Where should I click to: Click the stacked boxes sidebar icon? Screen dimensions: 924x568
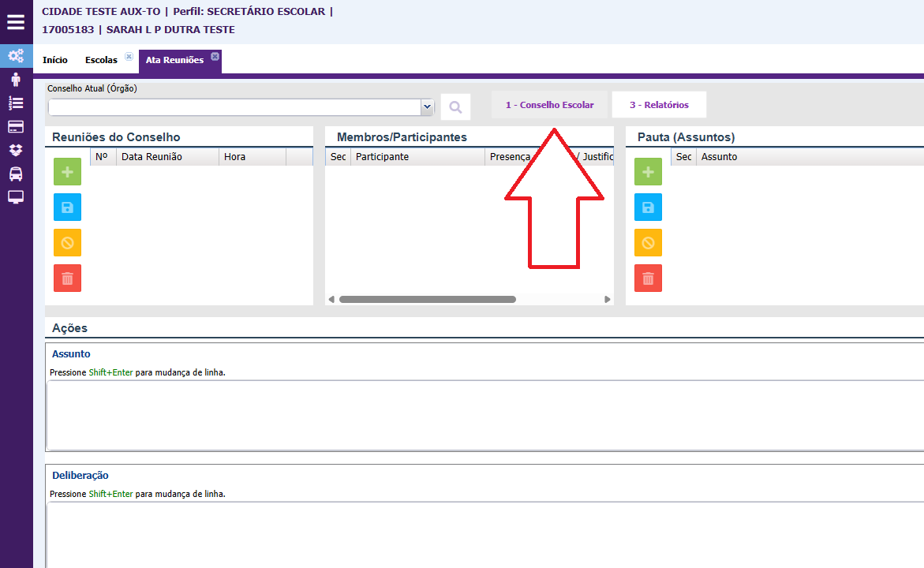pyautogui.click(x=16, y=150)
